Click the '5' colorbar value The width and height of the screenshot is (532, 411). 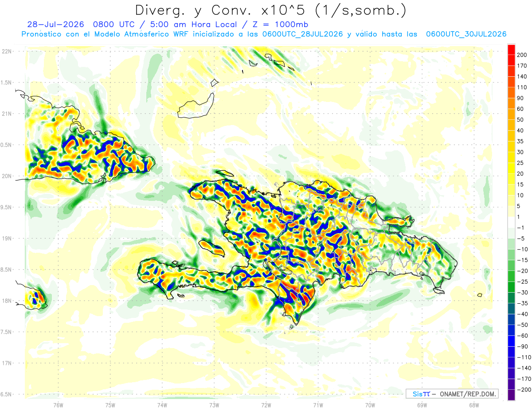coord(520,206)
